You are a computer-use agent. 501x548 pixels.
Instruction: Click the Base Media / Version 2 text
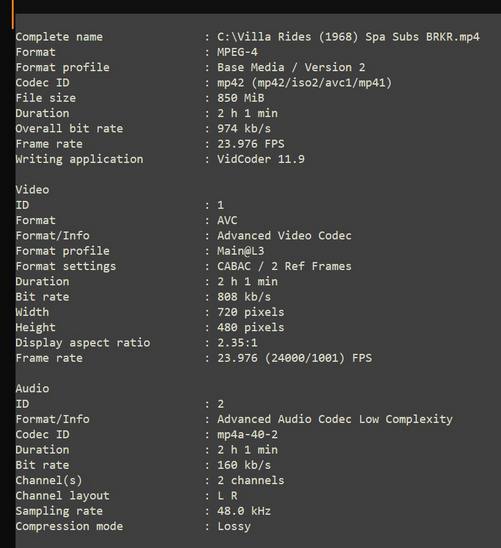coord(291,67)
